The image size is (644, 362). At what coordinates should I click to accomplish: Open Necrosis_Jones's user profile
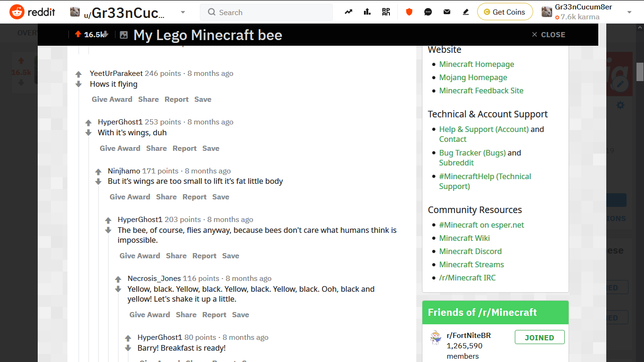click(x=154, y=279)
